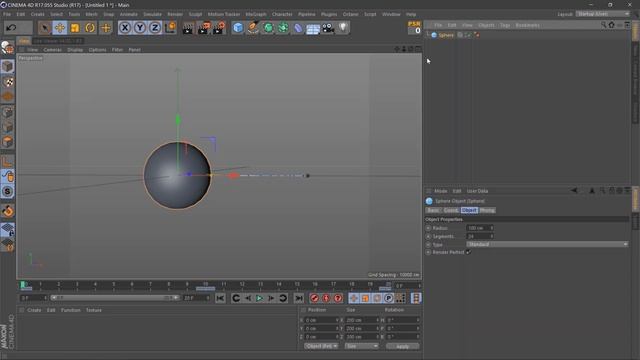Open Layout dropdown in top right
Viewport: 640px width, 360px height.
(603, 14)
